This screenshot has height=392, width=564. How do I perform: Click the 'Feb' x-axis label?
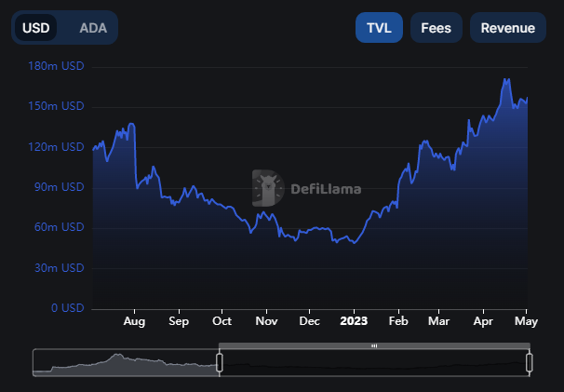pos(398,321)
